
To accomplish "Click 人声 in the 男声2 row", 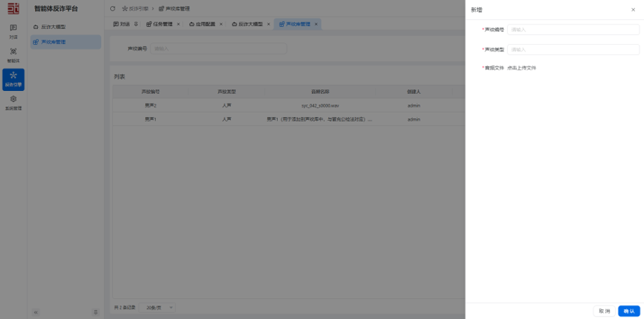I will click(226, 106).
